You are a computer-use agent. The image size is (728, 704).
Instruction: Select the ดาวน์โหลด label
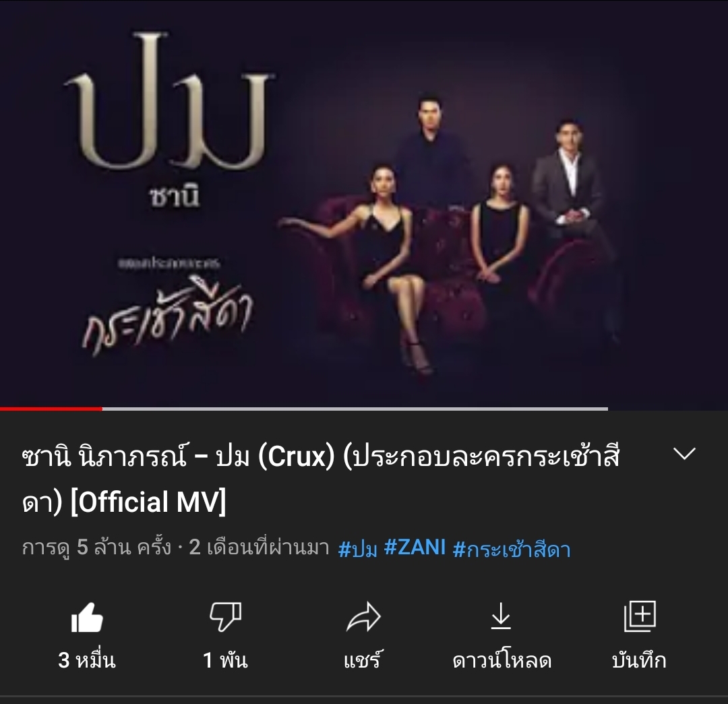tap(502, 660)
